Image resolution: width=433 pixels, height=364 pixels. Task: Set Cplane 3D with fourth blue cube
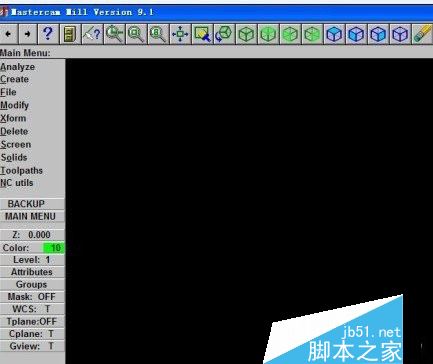coord(400,34)
